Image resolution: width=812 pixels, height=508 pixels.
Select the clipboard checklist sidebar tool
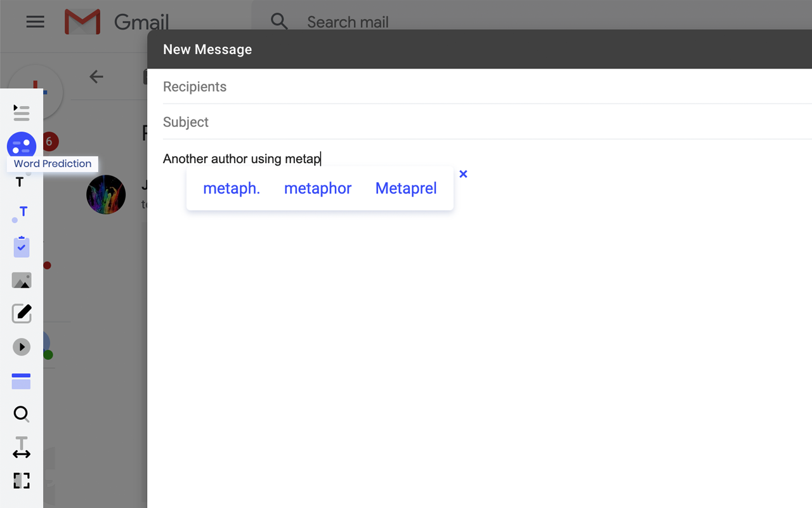click(22, 246)
